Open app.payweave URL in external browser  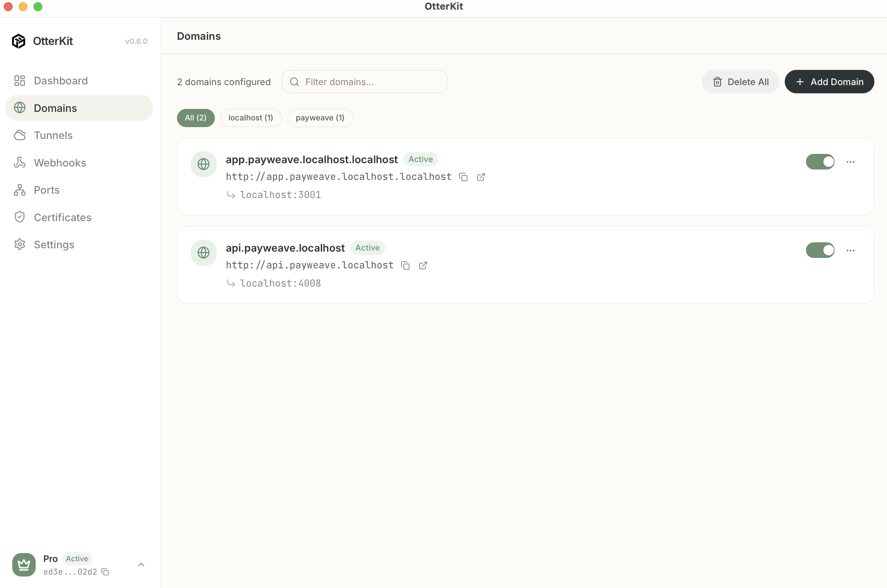(481, 177)
